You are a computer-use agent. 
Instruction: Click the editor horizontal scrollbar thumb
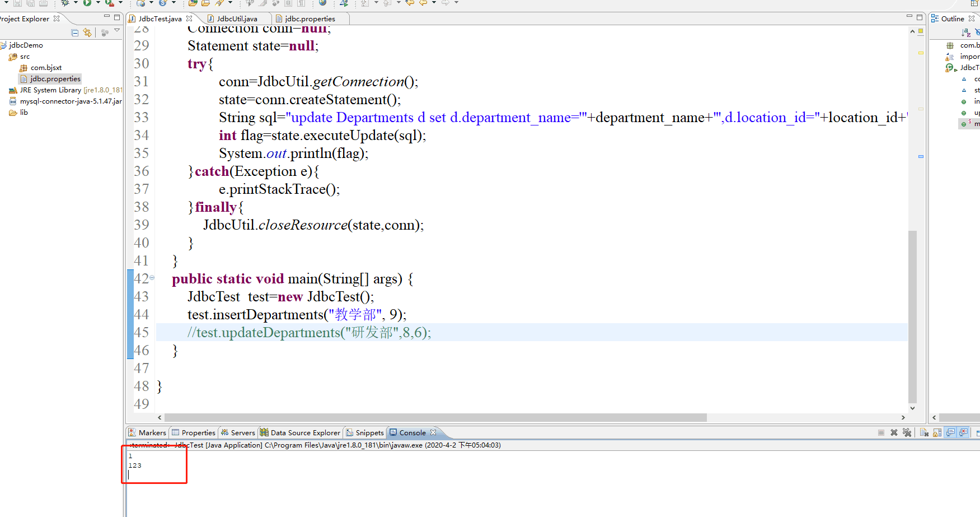[435, 417]
